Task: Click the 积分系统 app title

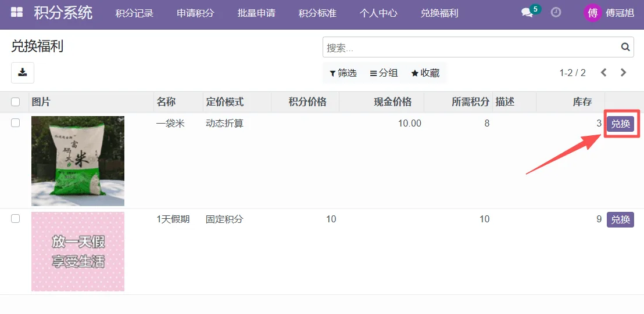Action: click(x=63, y=13)
